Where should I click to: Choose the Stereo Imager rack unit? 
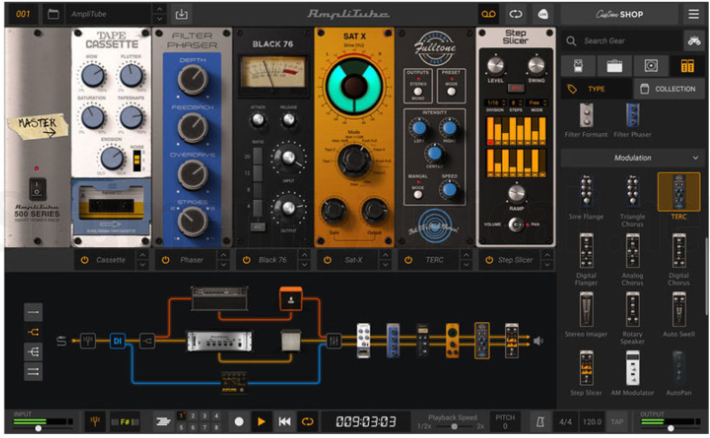(x=586, y=315)
